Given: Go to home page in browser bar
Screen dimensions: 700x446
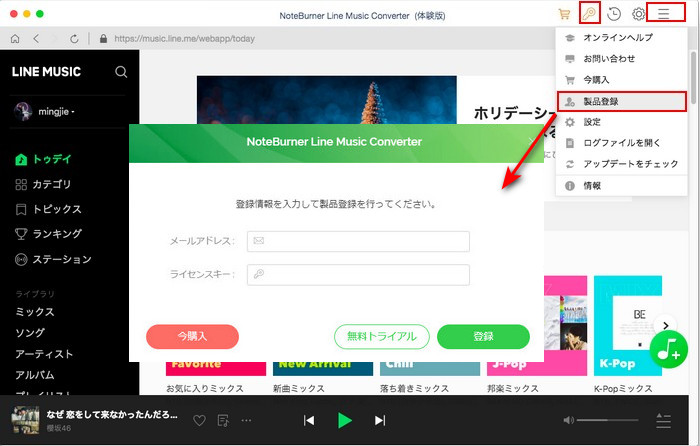Looking at the screenshot, I should coord(15,39).
